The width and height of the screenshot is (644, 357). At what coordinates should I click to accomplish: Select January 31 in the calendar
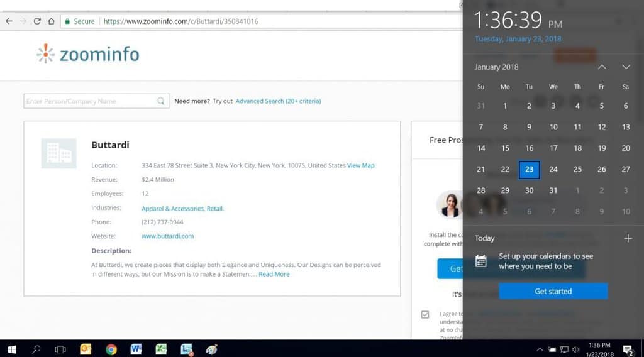point(553,190)
